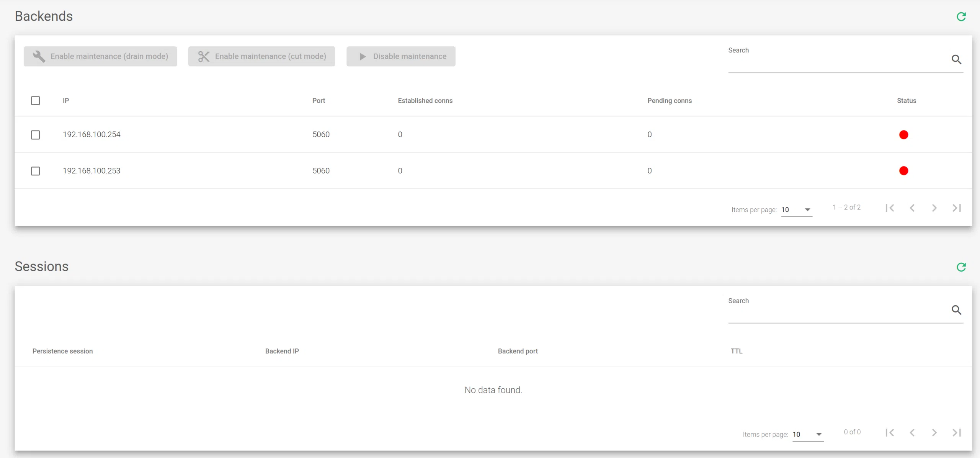Sort by Backend IP column header
This screenshot has width=980, height=458.
[282, 351]
